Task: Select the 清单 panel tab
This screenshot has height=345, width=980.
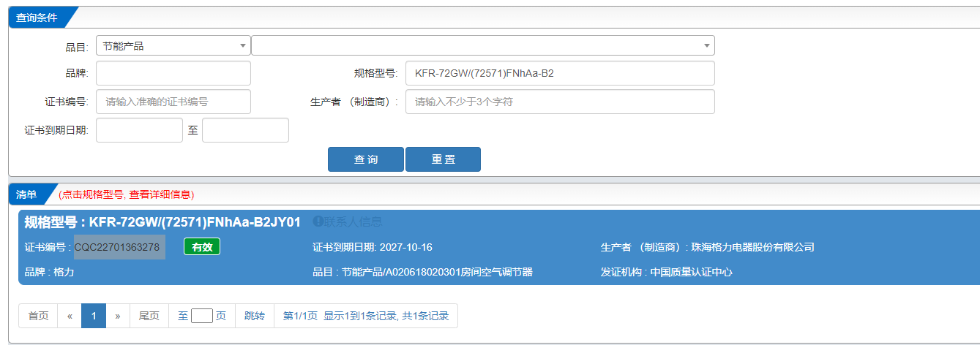Action: tap(26, 194)
